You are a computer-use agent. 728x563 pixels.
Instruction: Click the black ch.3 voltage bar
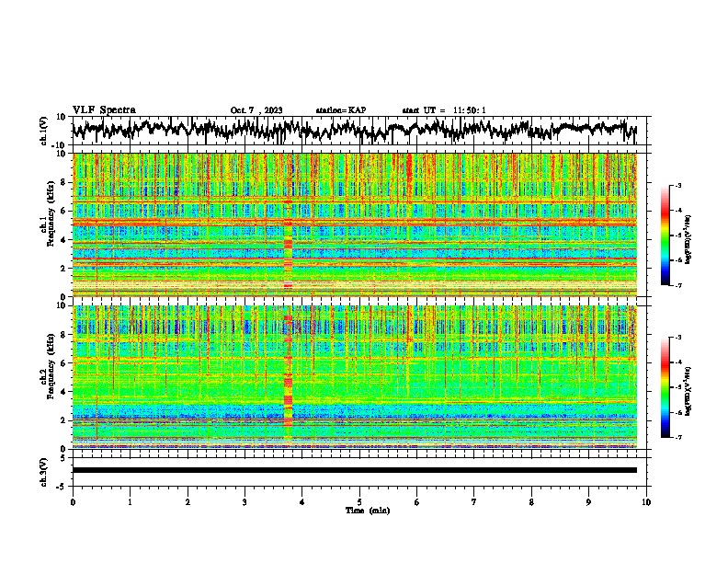coord(355,470)
